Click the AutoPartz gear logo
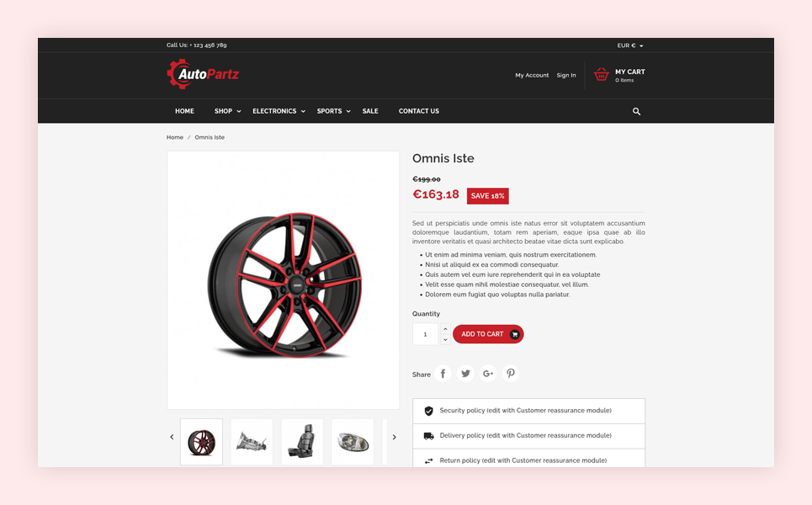812x505 pixels. [203, 74]
